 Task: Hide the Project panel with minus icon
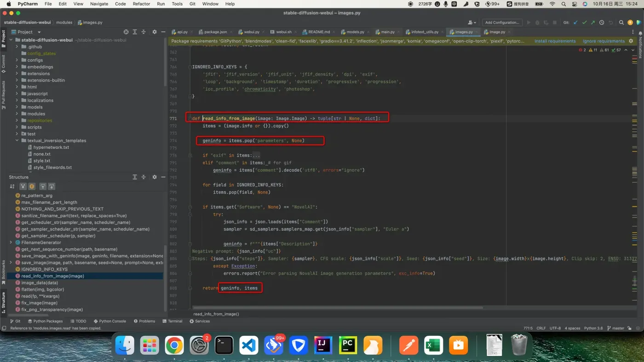(x=163, y=32)
